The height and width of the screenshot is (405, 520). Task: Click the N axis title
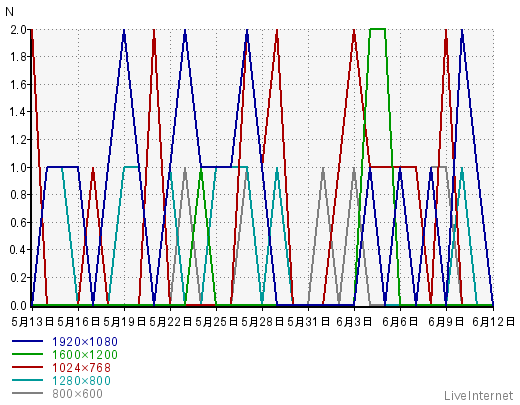9,12
